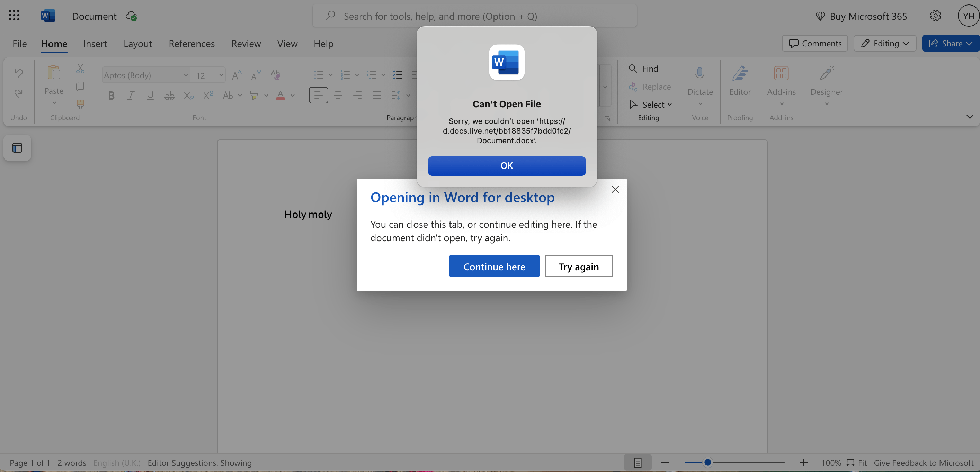Click the Clear Formatting icon
Viewport: 980px width, 472px height.
[x=275, y=75]
